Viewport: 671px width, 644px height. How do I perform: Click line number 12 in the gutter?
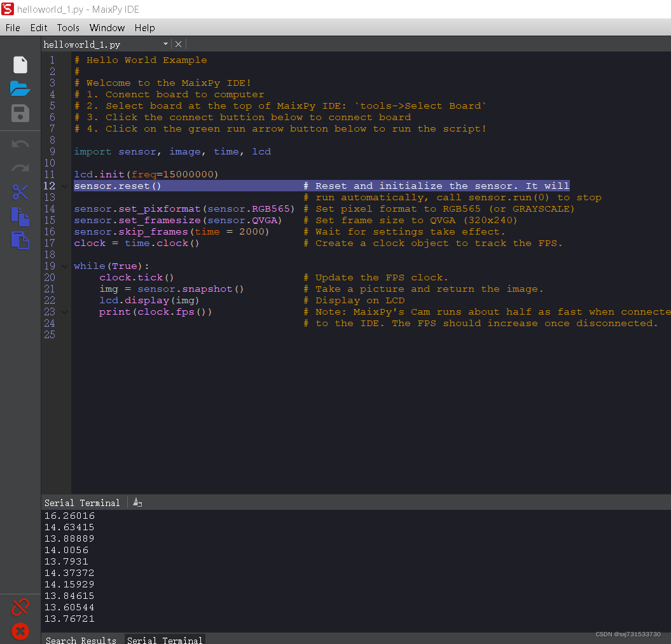[x=49, y=186]
